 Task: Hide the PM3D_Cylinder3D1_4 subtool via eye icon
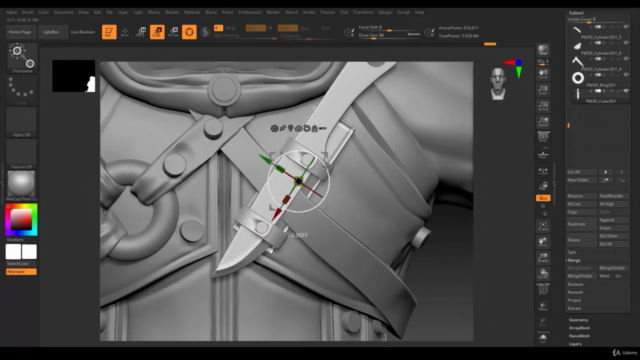coord(626,59)
